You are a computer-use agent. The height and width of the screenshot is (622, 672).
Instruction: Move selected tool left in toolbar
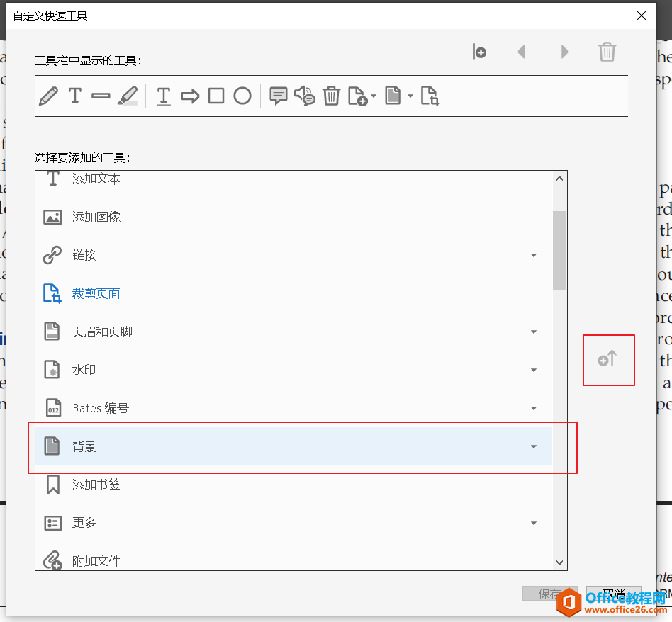521,52
